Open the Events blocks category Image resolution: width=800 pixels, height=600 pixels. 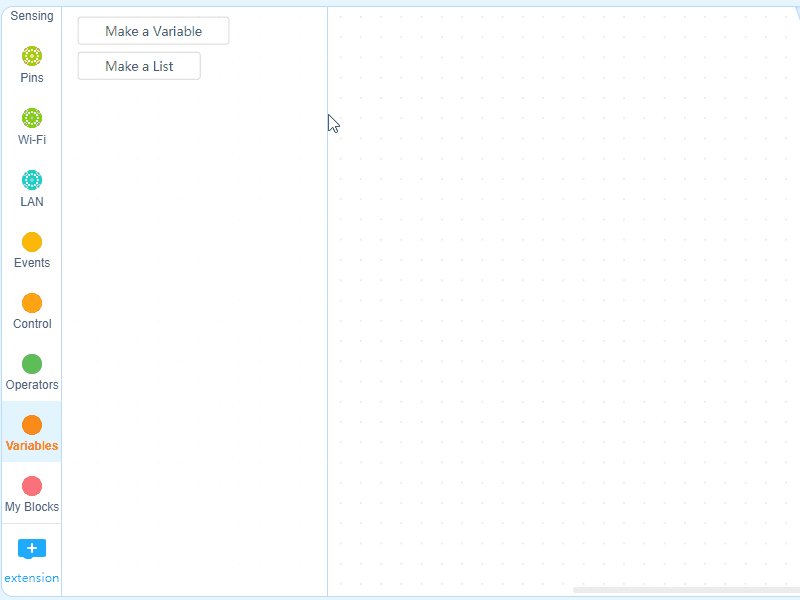31,242
